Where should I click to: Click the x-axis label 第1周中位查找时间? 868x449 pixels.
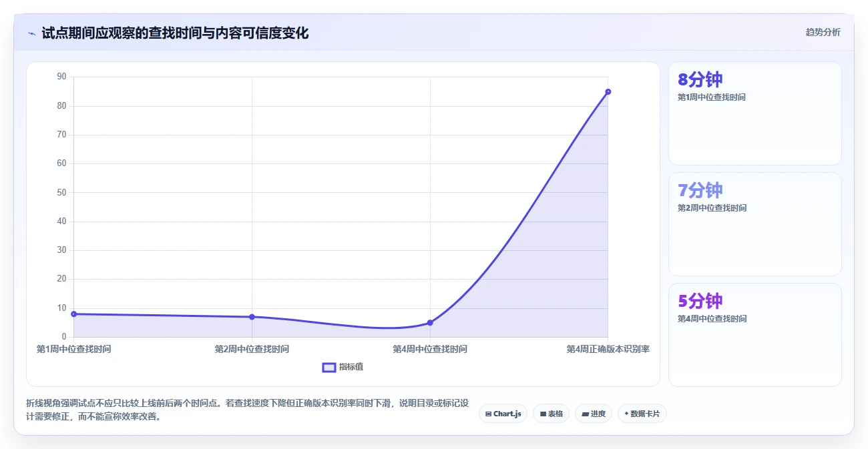(73, 349)
